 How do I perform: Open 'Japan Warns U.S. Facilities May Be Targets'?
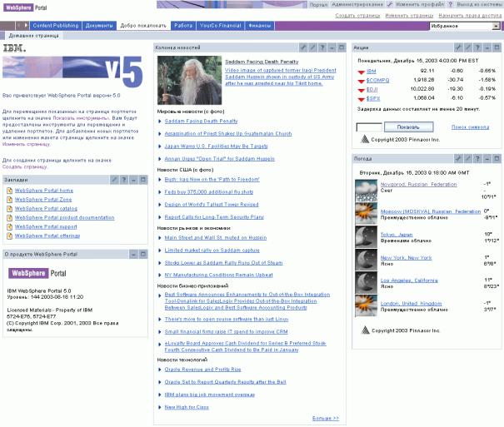coord(216,146)
